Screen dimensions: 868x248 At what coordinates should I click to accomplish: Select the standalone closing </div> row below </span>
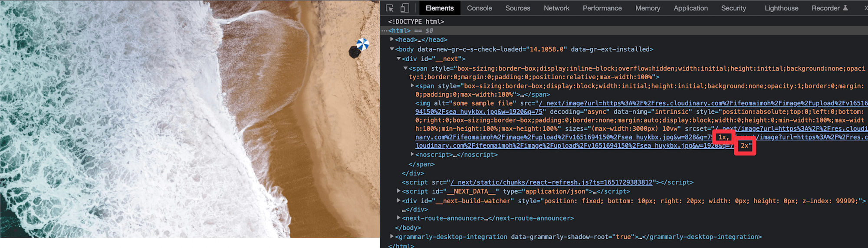coord(413,173)
